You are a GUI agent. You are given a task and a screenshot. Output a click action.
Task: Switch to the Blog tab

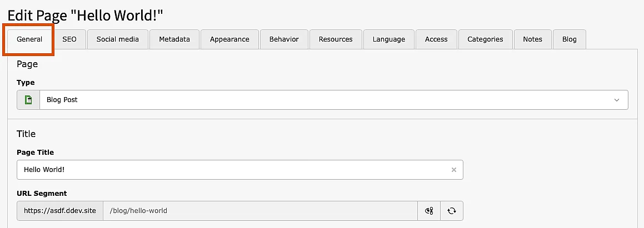pyautogui.click(x=570, y=39)
